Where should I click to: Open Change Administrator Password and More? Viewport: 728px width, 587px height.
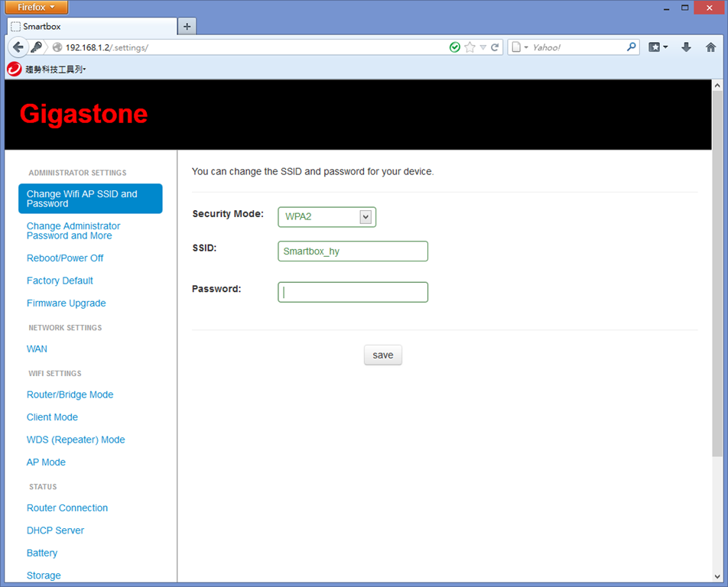73,231
